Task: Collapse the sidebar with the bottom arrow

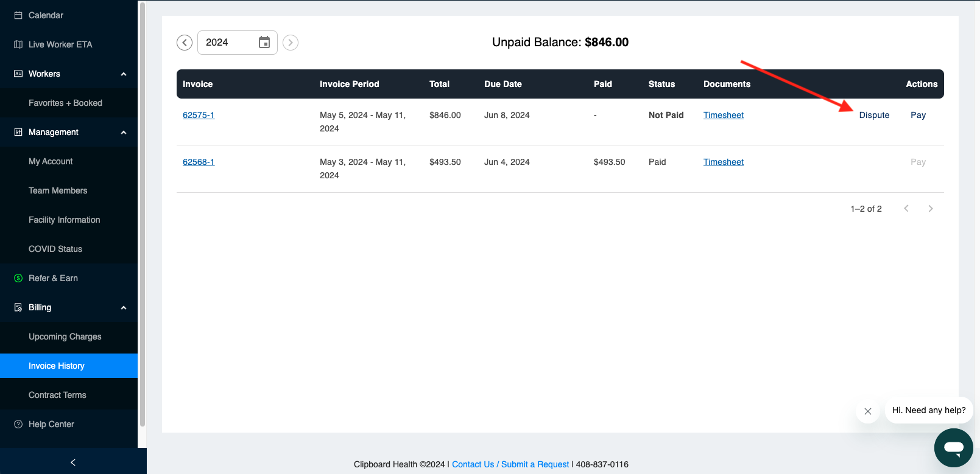Action: tap(73, 462)
